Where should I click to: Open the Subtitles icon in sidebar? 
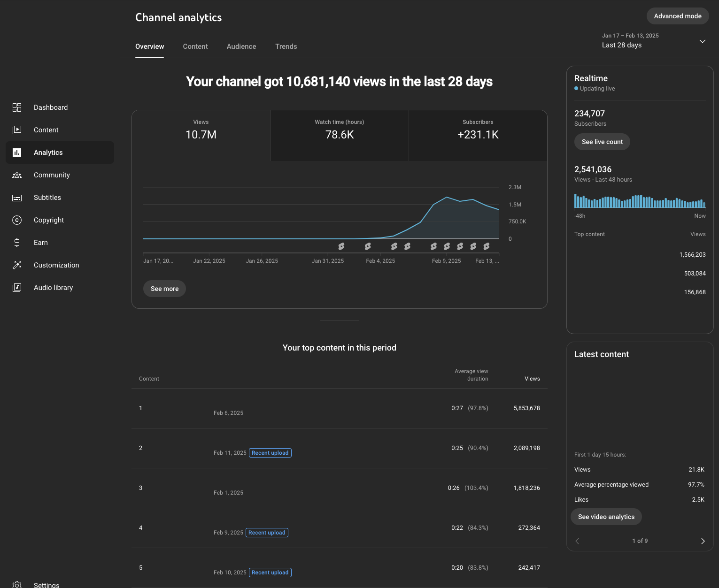coord(17,198)
